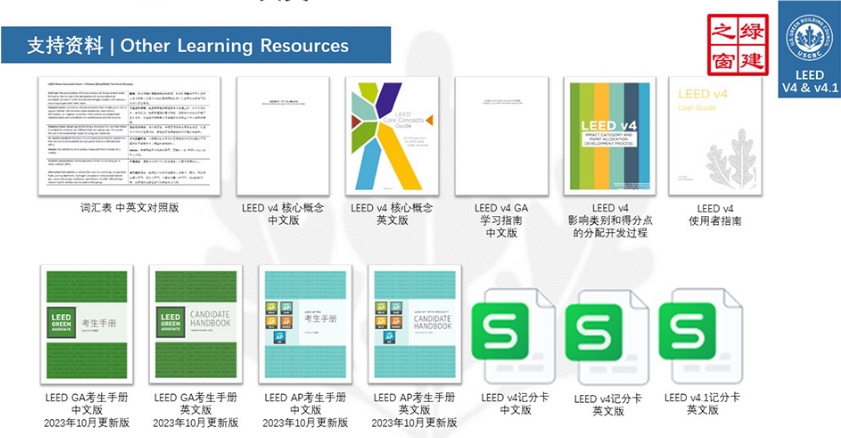The image size is (841, 438).
Task: Open the teal LEED AP 考生手册 Chinese cover
Action: (x=305, y=324)
